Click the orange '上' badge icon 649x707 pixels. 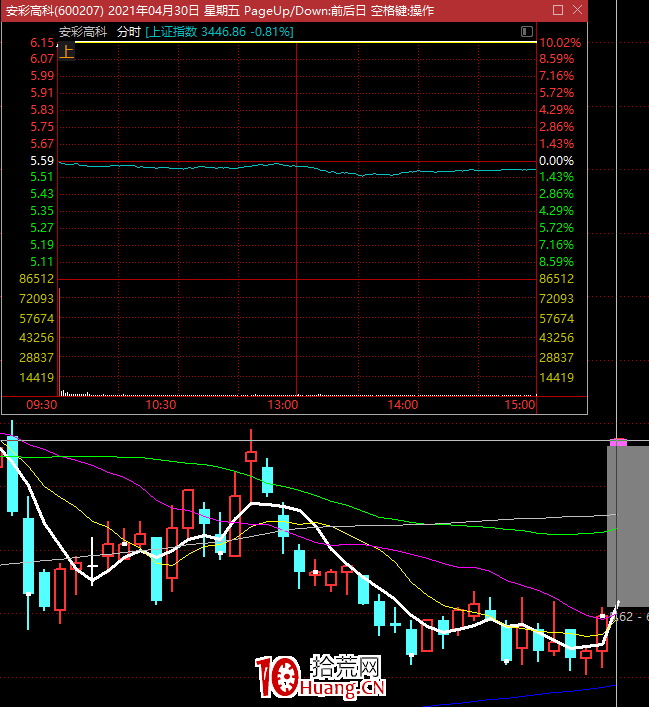(x=67, y=51)
